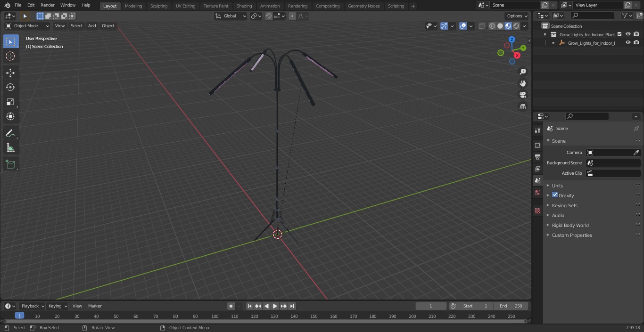Open the File menu
The width and height of the screenshot is (644, 332).
pyautogui.click(x=18, y=5)
